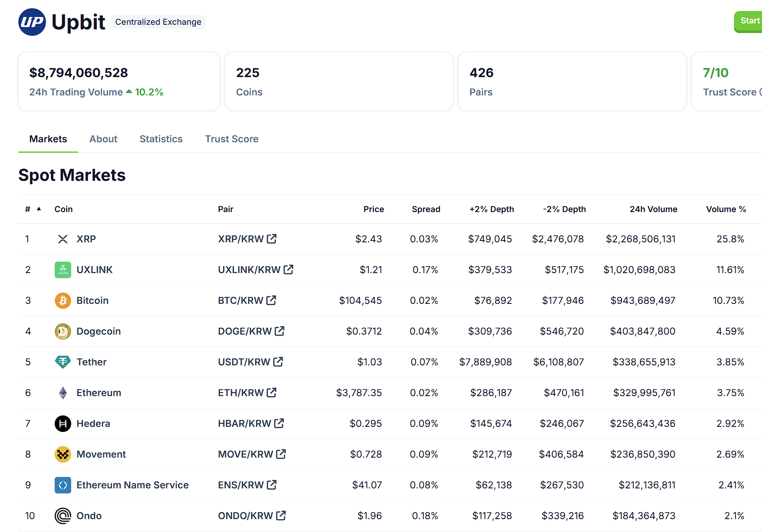Open external link icon next to ONDO/KRW
The width and height of the screenshot is (762, 532).
click(281, 515)
